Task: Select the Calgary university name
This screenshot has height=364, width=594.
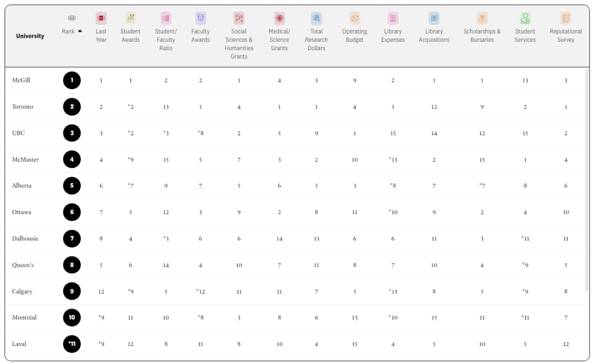Action: click(23, 291)
